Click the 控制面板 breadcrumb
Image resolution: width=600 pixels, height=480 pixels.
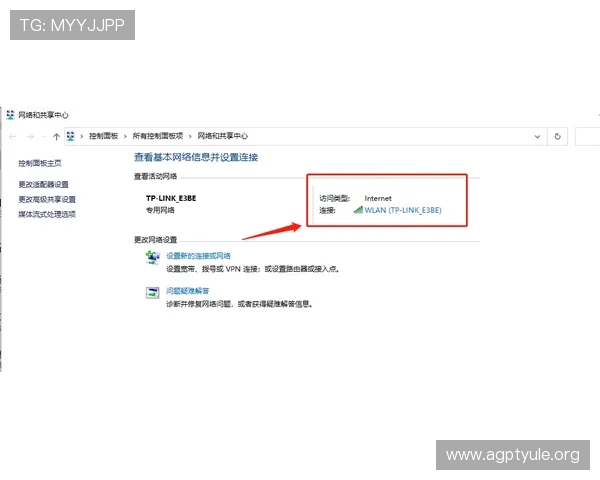coord(103,136)
